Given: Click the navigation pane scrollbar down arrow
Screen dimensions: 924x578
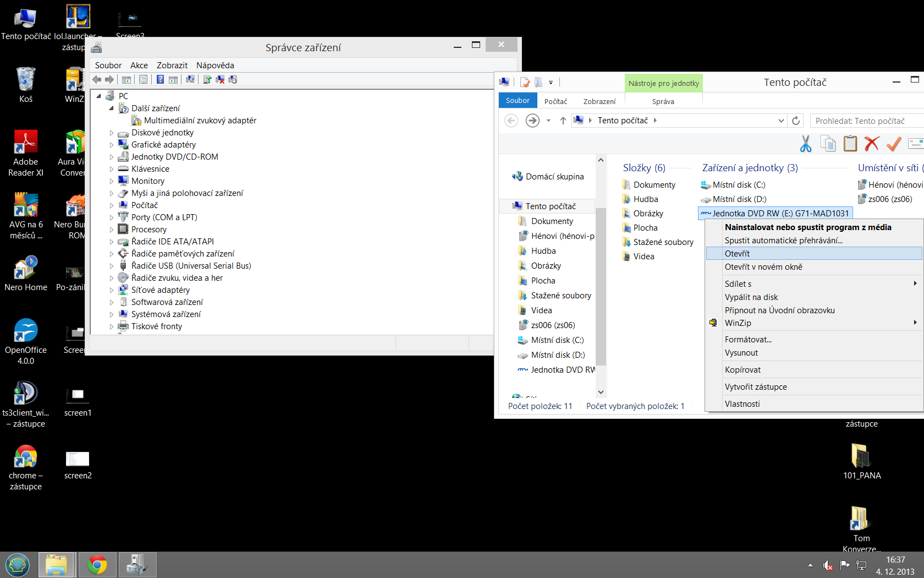Looking at the screenshot, I should click(x=601, y=392).
